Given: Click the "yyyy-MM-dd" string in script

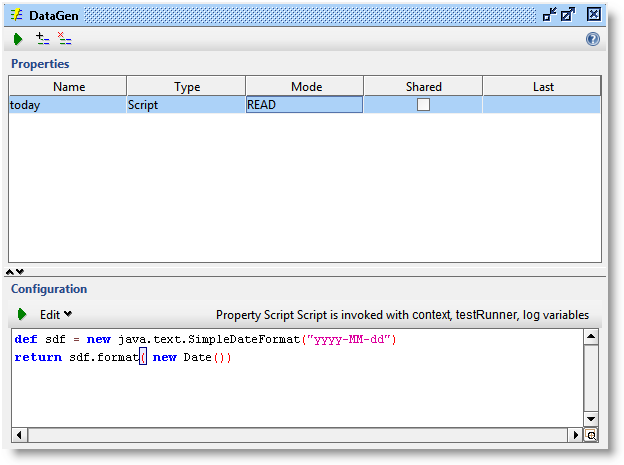Looking at the screenshot, I should click(x=349, y=340).
